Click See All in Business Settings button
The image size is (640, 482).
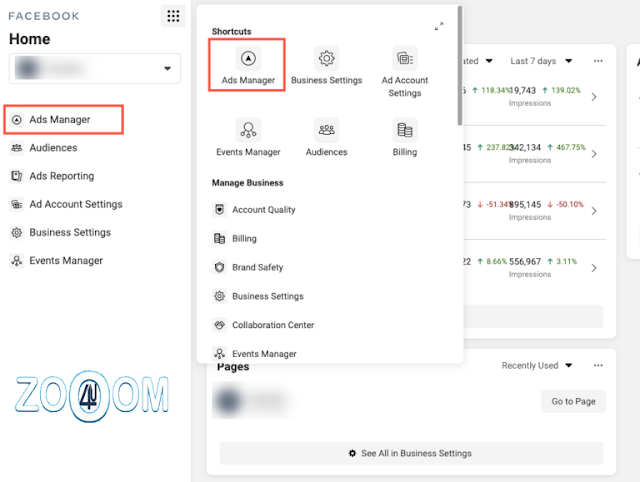[411, 453]
